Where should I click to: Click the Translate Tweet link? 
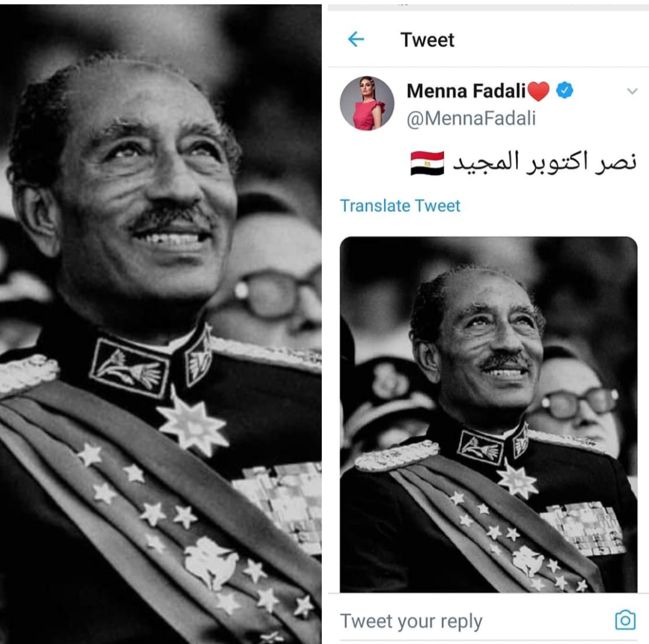pos(400,206)
